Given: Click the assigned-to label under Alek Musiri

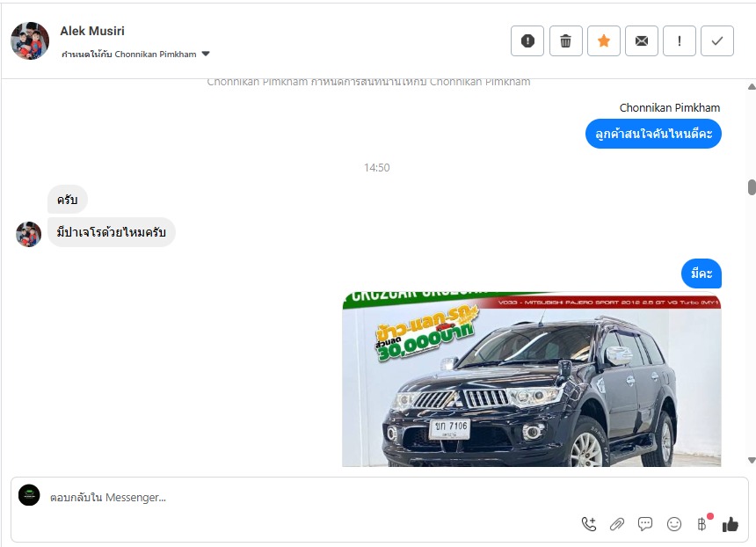Looking at the screenshot, I should (x=128, y=54).
